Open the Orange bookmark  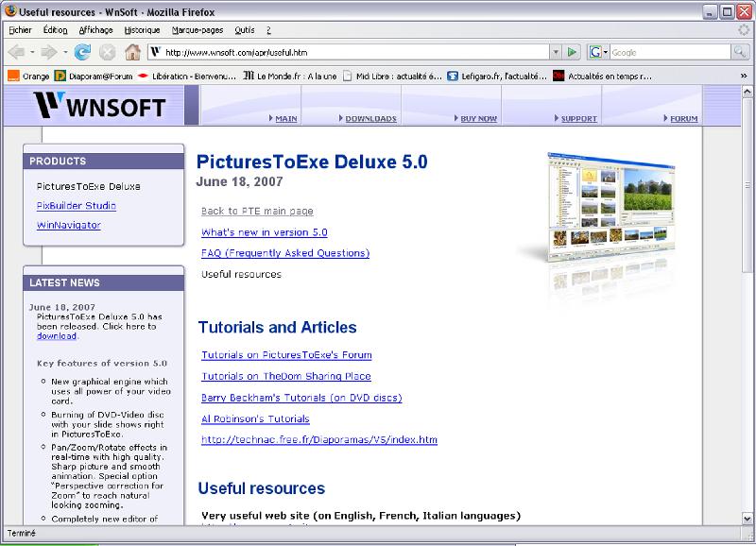point(28,77)
